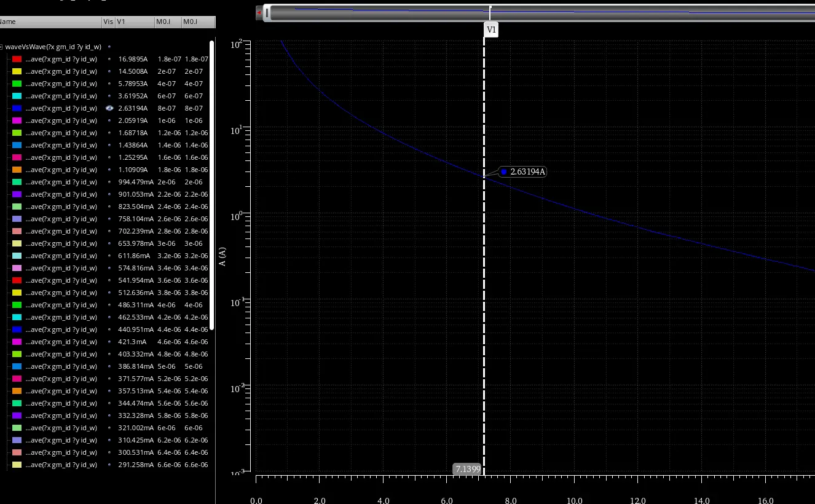Select the pale yellow swatch in the 653.978mA row

[x=17, y=243]
